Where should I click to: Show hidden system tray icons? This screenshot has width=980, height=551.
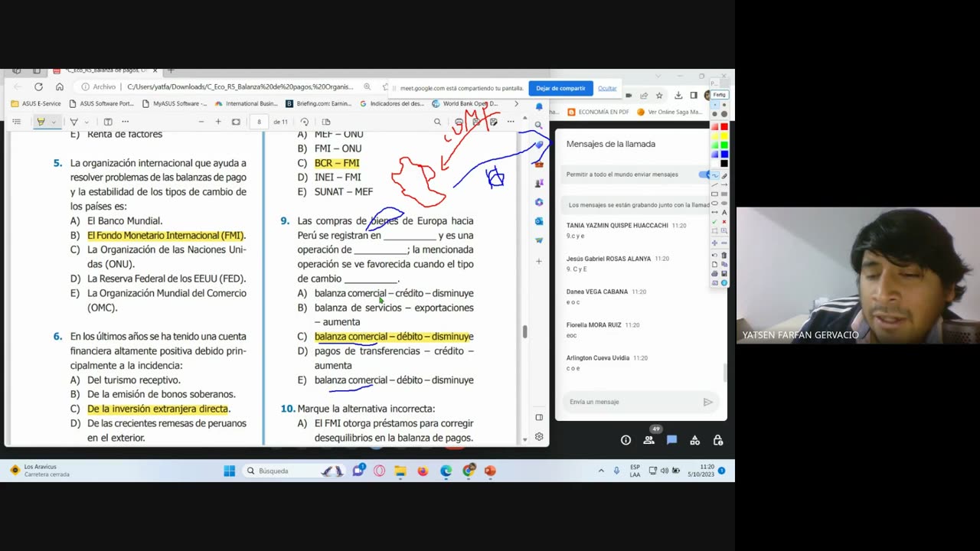coord(601,471)
